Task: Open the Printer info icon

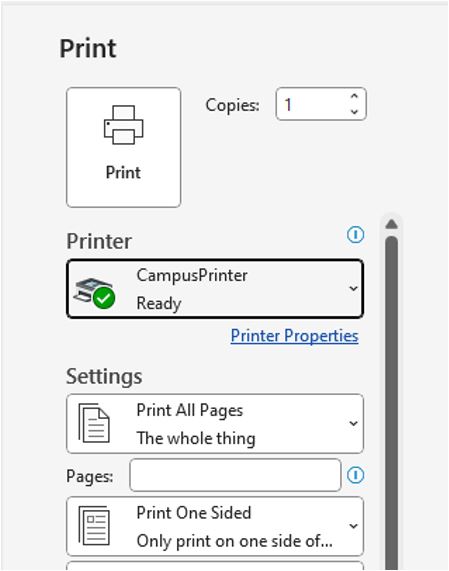Action: click(x=355, y=235)
